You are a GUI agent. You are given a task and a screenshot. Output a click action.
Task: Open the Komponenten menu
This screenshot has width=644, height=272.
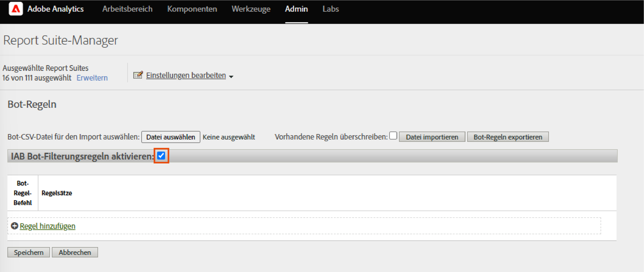[192, 9]
